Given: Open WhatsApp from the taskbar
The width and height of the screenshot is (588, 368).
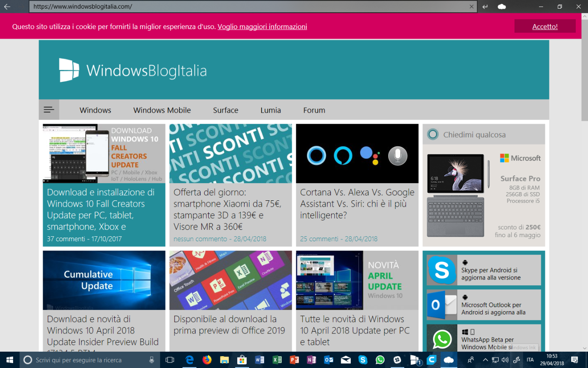Looking at the screenshot, I should pos(380,360).
